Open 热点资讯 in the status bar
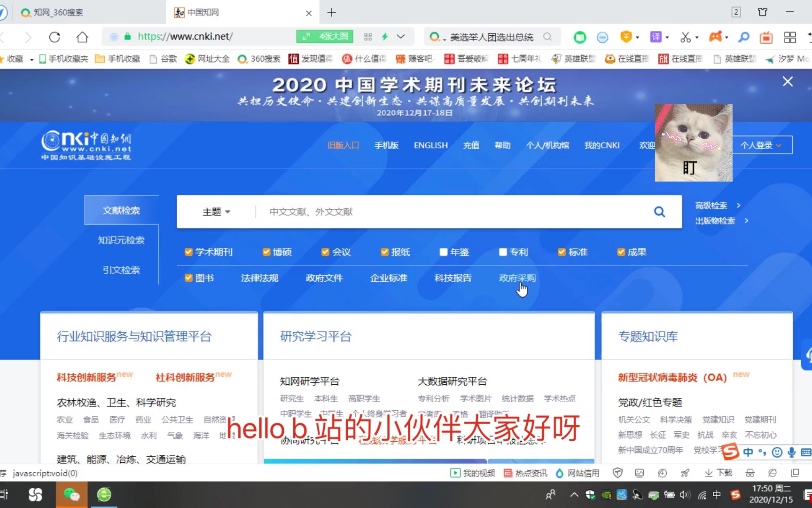Screen dimensions: 812x508 [525, 473]
